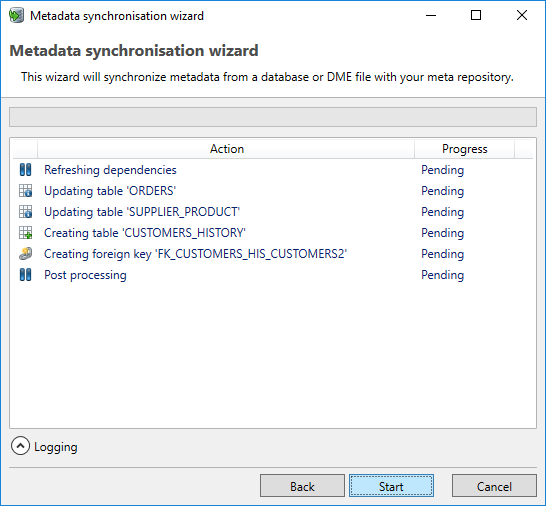Sort by the Action column header
546x506 pixels.
(226, 149)
